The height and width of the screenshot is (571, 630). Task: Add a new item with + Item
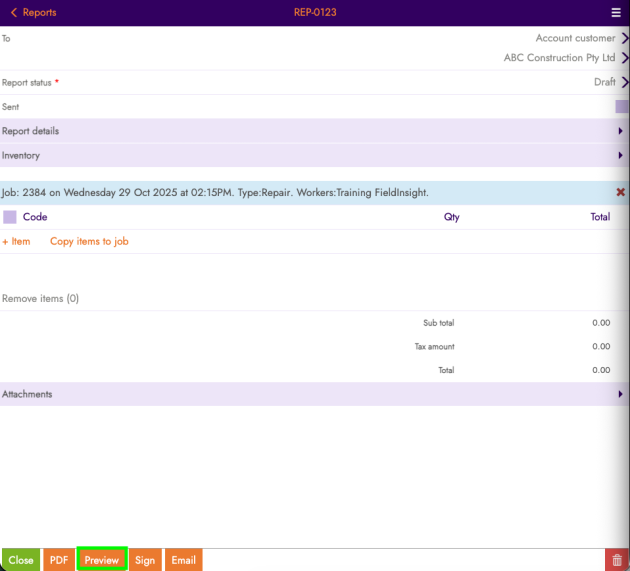[16, 241]
